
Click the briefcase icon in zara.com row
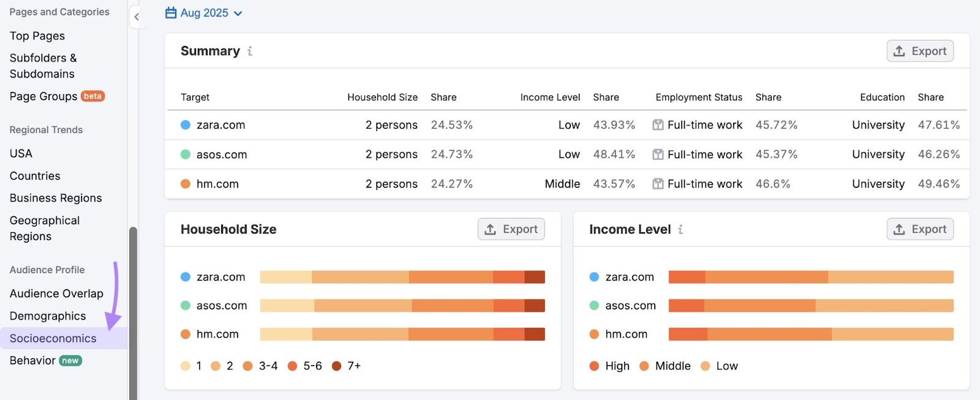tap(658, 125)
